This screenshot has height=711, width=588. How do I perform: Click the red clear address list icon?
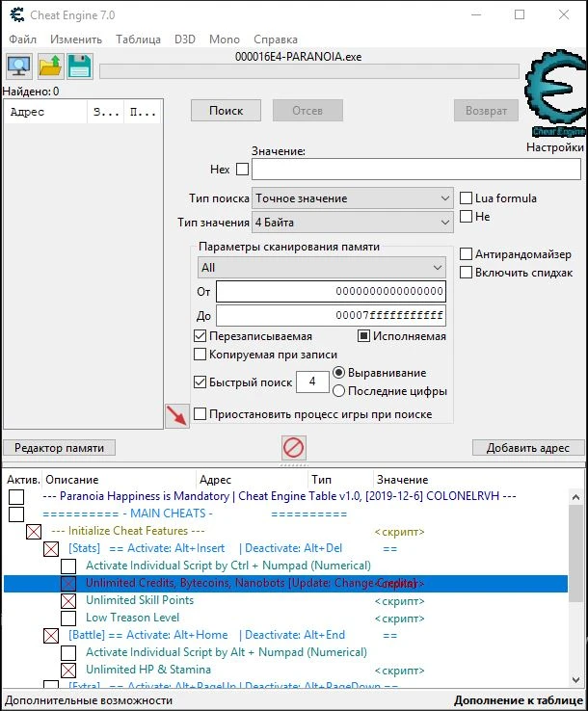tap(294, 448)
